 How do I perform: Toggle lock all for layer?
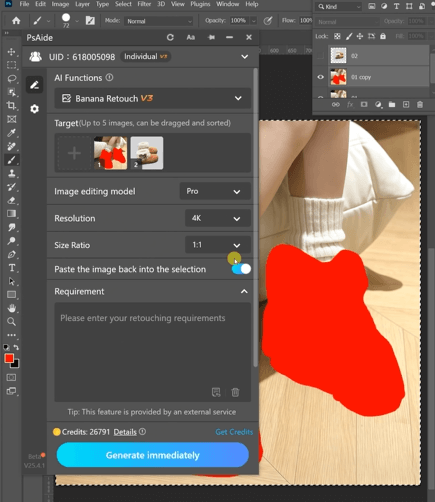coord(383,36)
